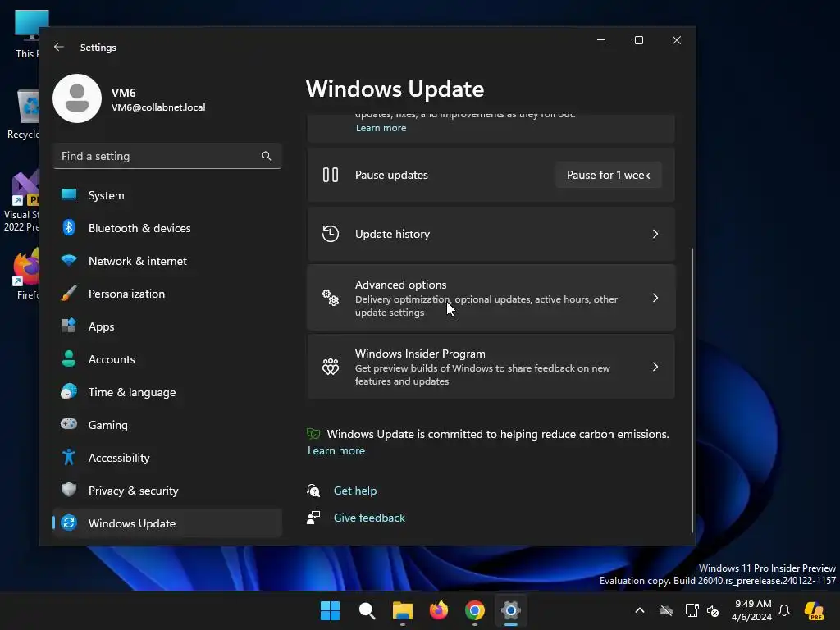Click the cloud sync-off tray icon
The width and height of the screenshot is (840, 630).
click(666, 610)
